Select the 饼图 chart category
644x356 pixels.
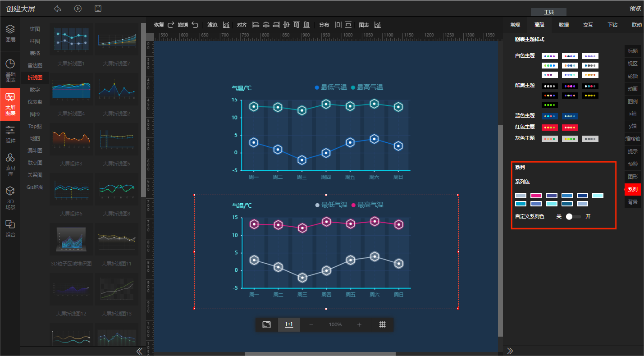point(35,29)
